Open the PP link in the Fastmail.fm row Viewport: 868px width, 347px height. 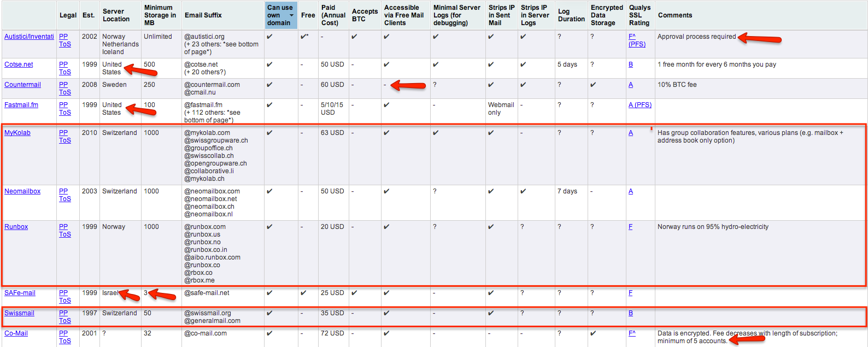[x=63, y=105]
